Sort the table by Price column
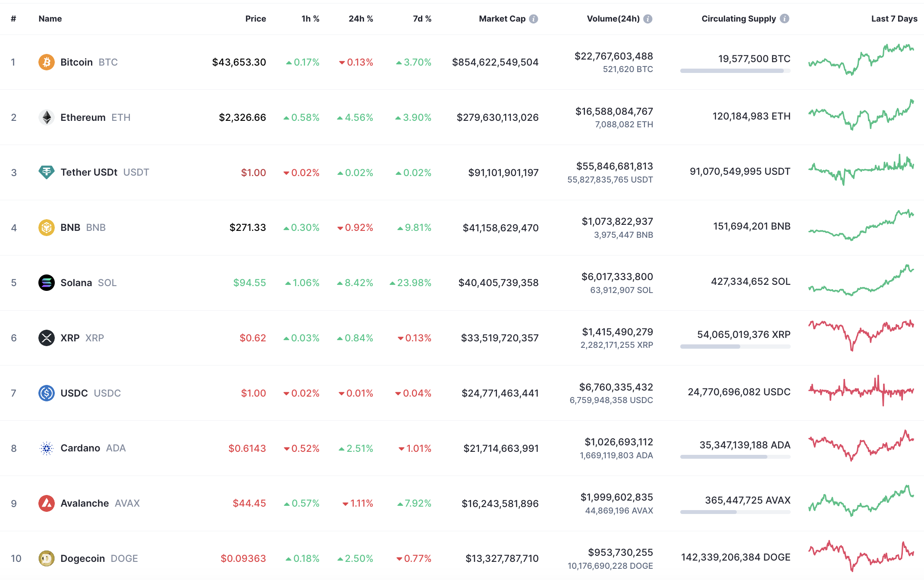924x580 pixels. pos(255,19)
